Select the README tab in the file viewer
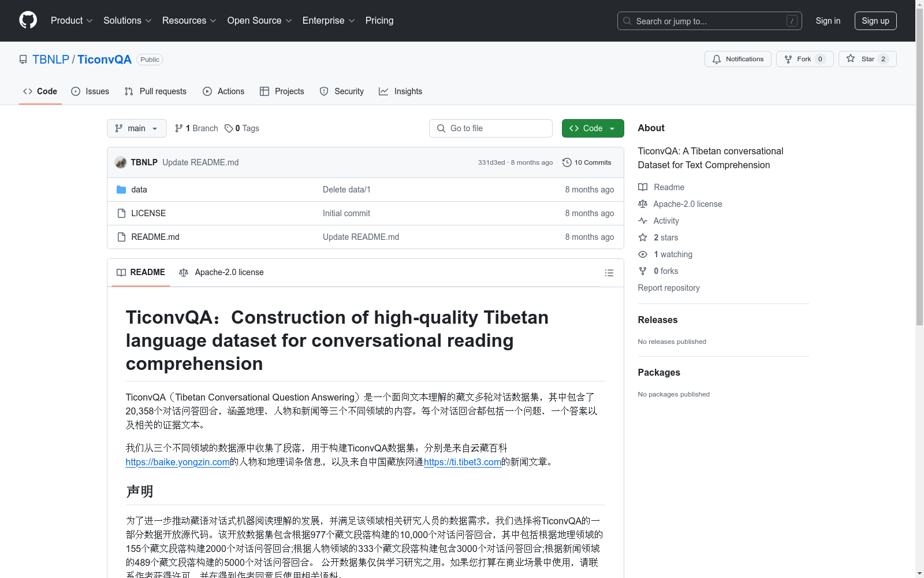The width and height of the screenshot is (924, 578). coord(141,272)
